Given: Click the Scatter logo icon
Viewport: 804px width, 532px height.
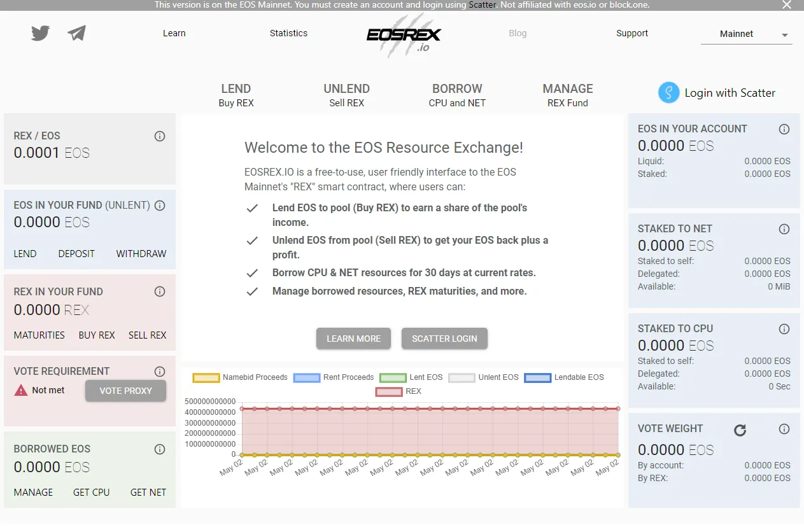Looking at the screenshot, I should [x=668, y=93].
